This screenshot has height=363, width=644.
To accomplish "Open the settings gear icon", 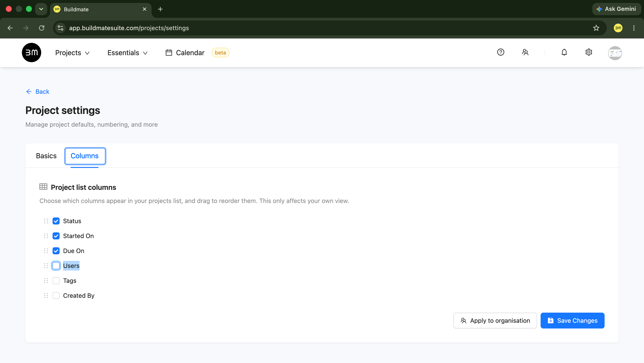I will pyautogui.click(x=589, y=52).
